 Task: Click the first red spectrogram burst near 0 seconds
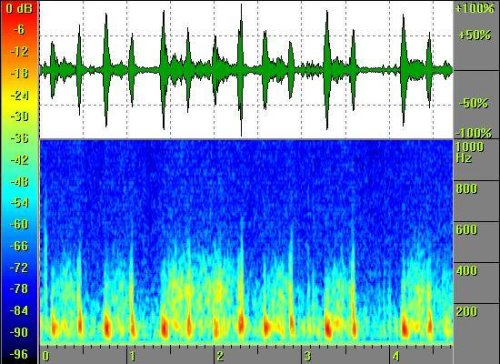[54, 327]
